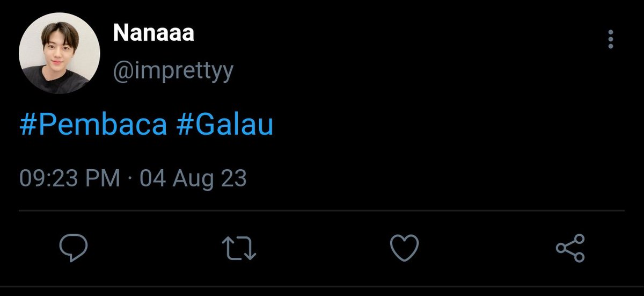Follow the #Galau hashtag link
644x296 pixels.
click(x=225, y=125)
